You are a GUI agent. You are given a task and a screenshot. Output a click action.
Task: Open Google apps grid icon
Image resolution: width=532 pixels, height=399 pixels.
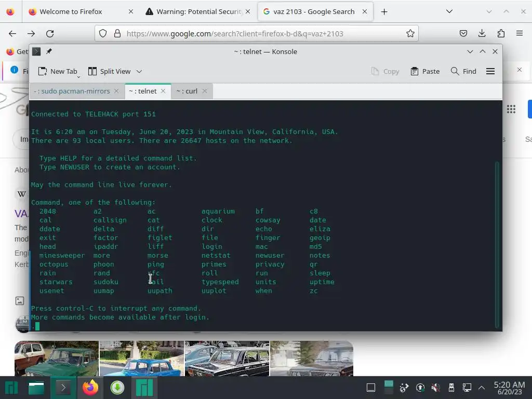pyautogui.click(x=511, y=109)
